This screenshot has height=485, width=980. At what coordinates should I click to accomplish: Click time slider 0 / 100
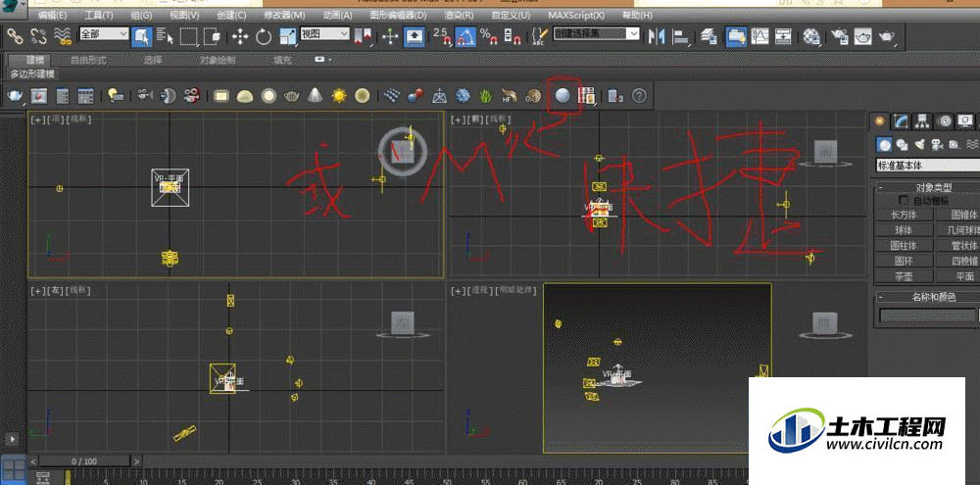coord(84,461)
